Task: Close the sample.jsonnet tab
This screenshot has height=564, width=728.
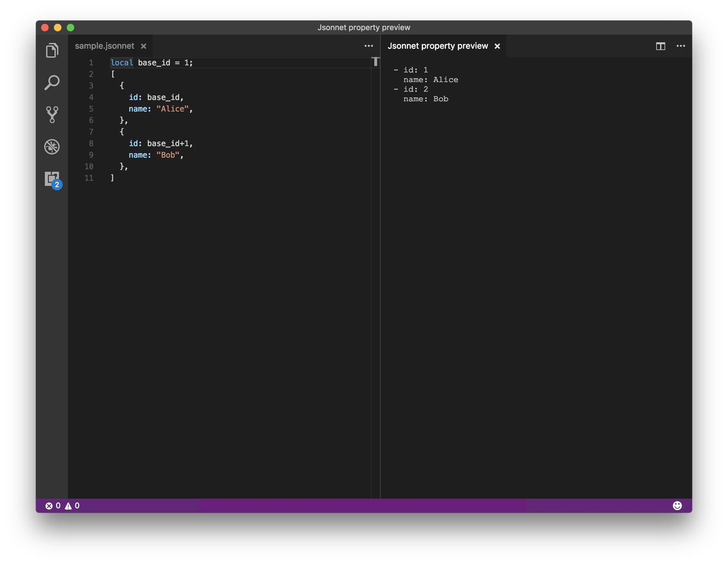Action: [143, 46]
